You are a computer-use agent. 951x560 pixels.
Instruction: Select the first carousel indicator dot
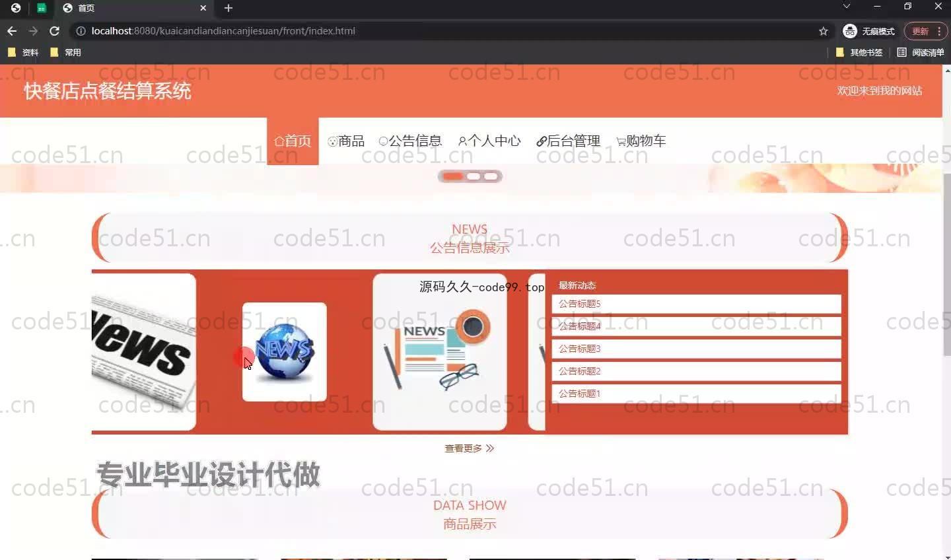[x=452, y=176]
